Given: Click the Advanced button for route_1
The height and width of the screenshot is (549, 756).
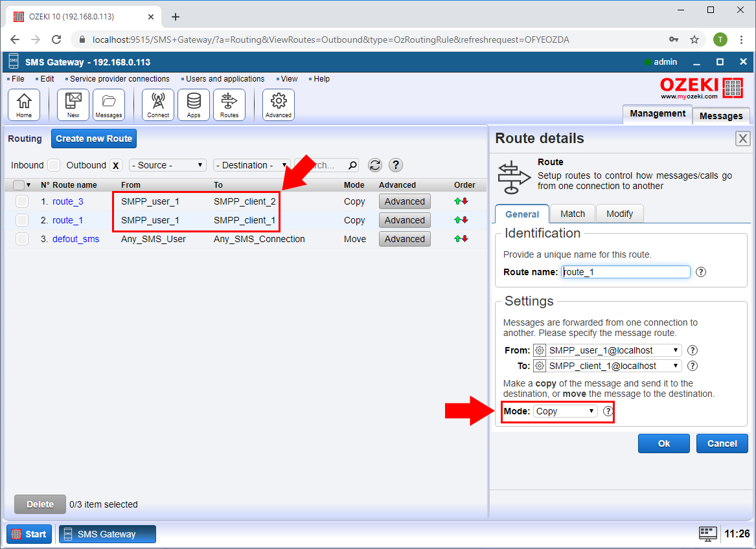Looking at the screenshot, I should pos(404,220).
